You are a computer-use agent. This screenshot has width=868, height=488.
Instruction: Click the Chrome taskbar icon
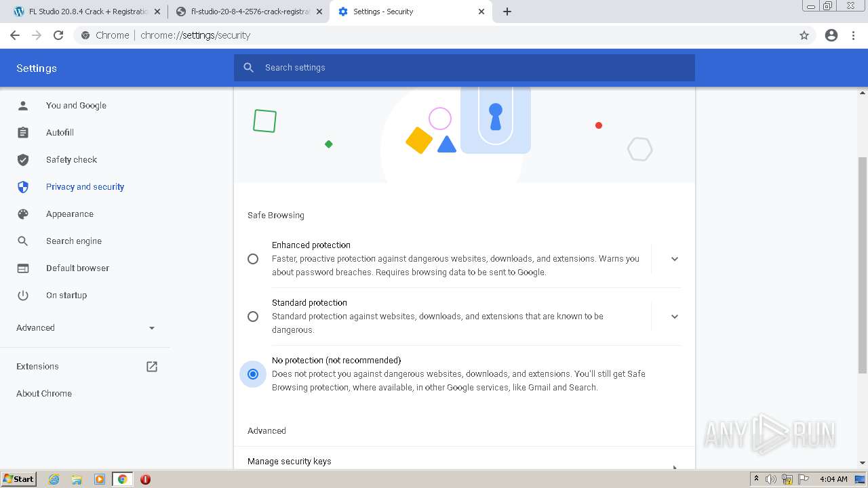pyautogui.click(x=122, y=479)
